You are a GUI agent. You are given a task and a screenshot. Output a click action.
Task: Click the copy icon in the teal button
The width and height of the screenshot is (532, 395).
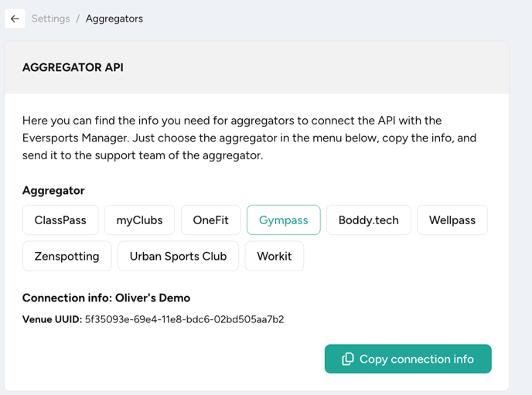click(348, 359)
